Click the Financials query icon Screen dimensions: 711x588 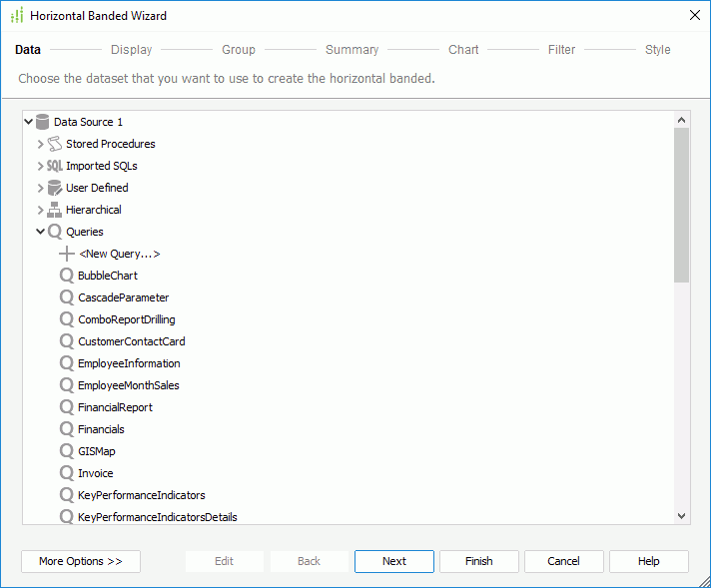point(67,429)
